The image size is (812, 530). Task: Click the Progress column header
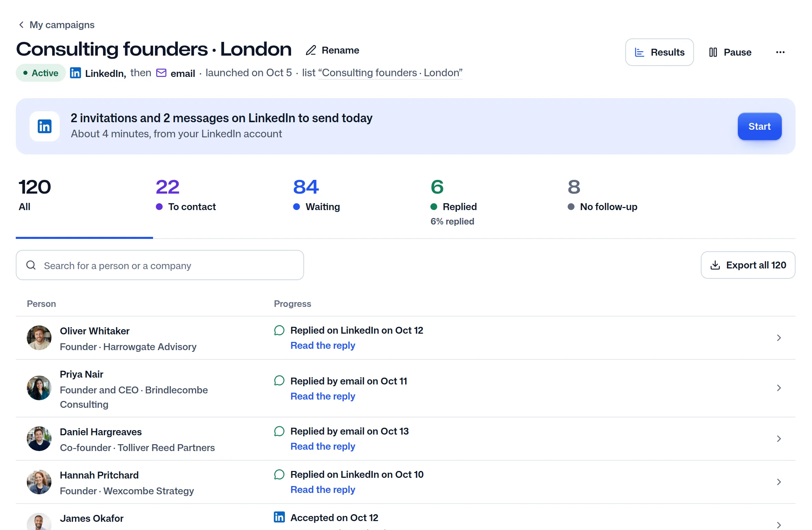point(292,304)
